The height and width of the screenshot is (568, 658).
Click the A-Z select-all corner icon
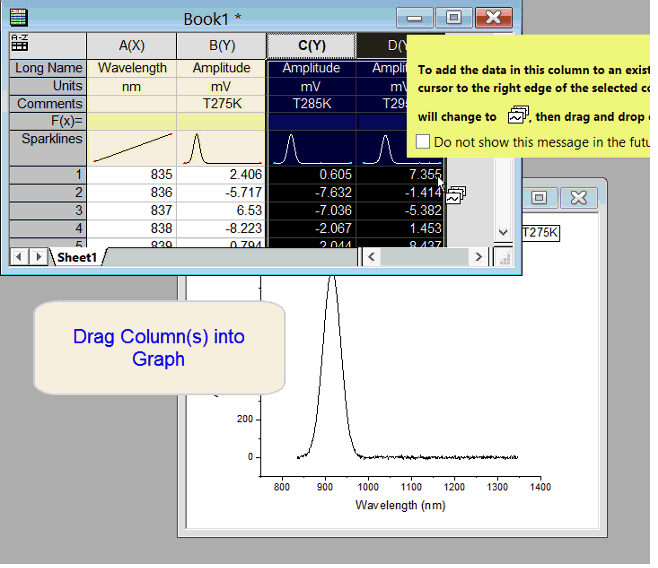tap(20, 42)
